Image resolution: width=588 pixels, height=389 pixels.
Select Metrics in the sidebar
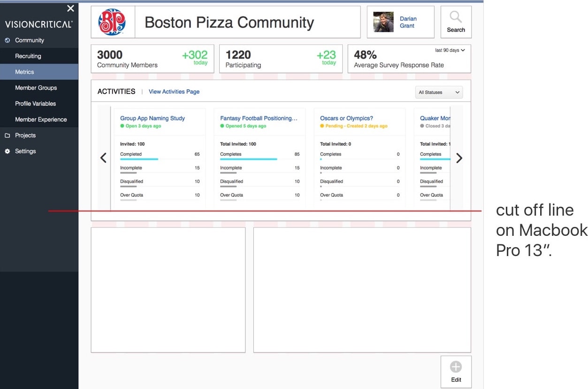(39, 72)
